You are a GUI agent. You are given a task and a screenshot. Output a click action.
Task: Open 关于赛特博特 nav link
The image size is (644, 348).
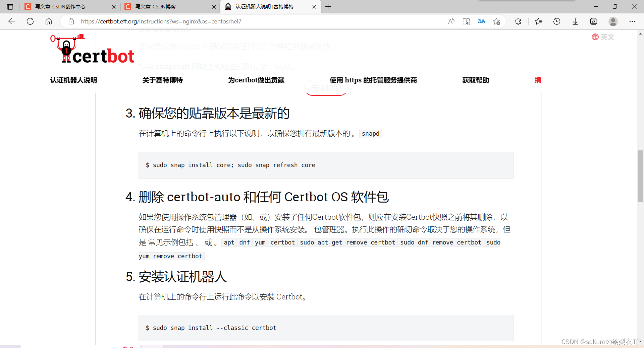tap(163, 80)
